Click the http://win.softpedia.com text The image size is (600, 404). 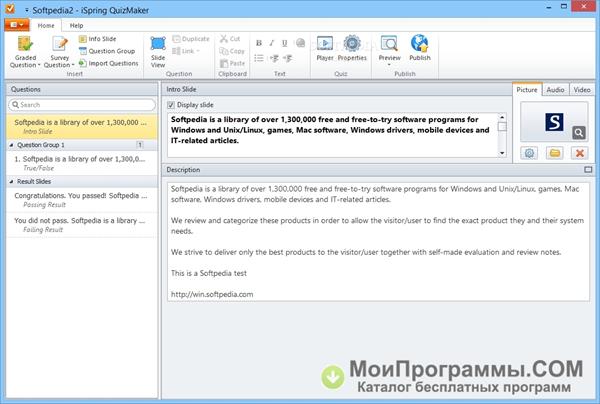[212, 294]
